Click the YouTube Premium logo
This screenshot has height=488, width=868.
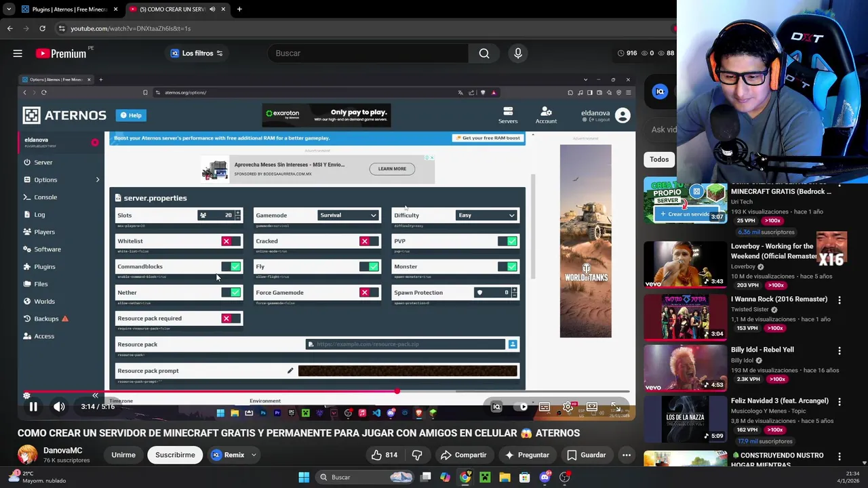(61, 54)
